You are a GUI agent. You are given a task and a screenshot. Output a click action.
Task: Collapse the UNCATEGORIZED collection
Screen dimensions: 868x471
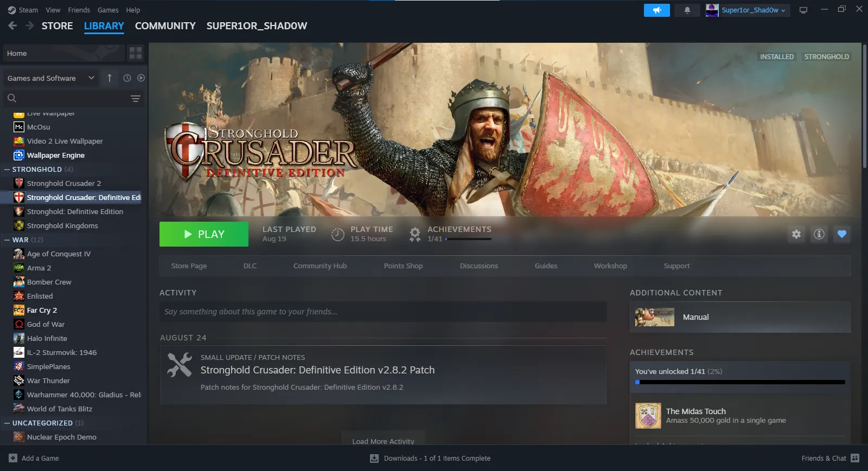tap(7, 423)
